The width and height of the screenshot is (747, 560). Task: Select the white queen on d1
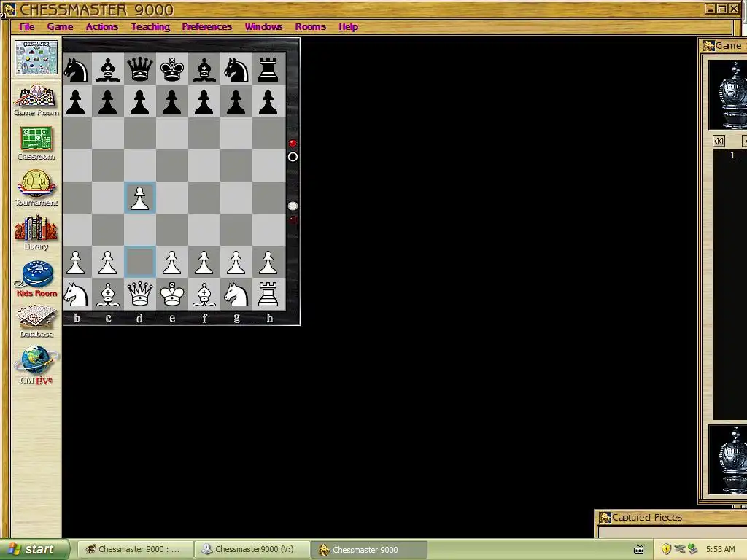pos(139,294)
